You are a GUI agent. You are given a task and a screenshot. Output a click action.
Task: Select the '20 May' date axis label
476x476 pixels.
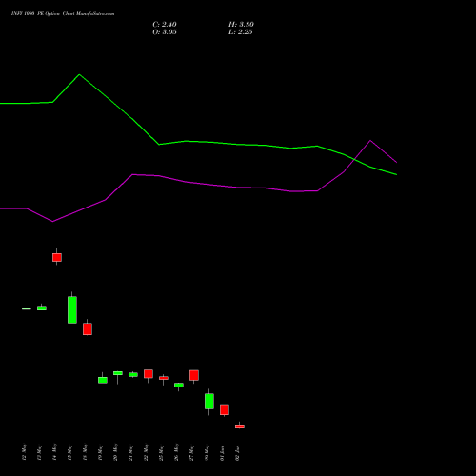115,452
